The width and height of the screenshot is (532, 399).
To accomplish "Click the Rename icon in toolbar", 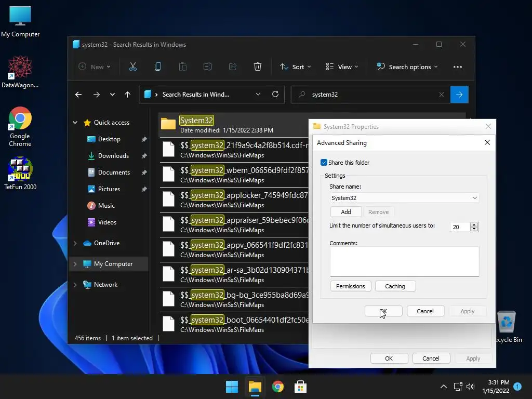I will coord(208,67).
